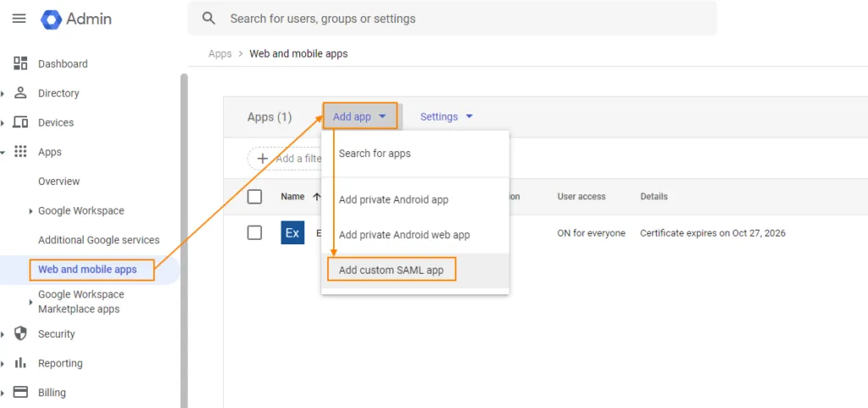Image resolution: width=868 pixels, height=408 pixels.
Task: Open Overview under Apps
Action: point(58,181)
